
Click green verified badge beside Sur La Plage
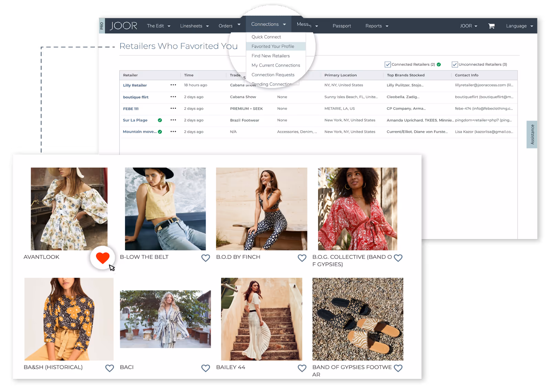pos(160,120)
